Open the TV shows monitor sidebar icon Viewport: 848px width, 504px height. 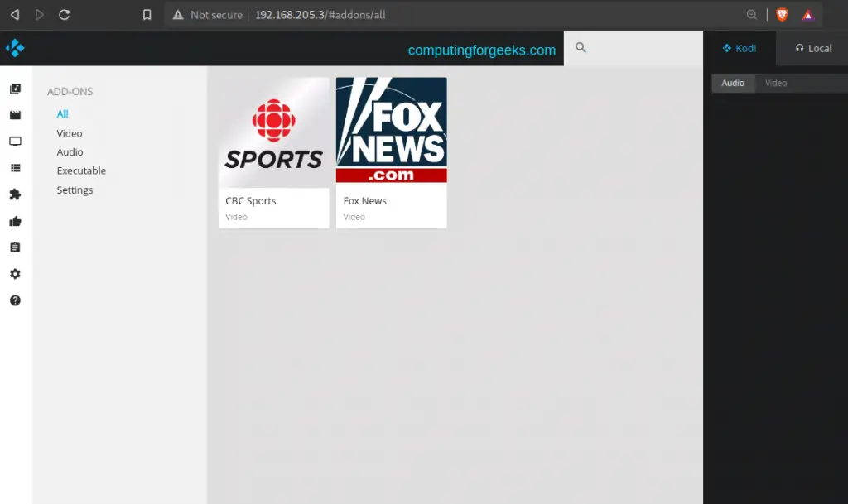tap(15, 142)
